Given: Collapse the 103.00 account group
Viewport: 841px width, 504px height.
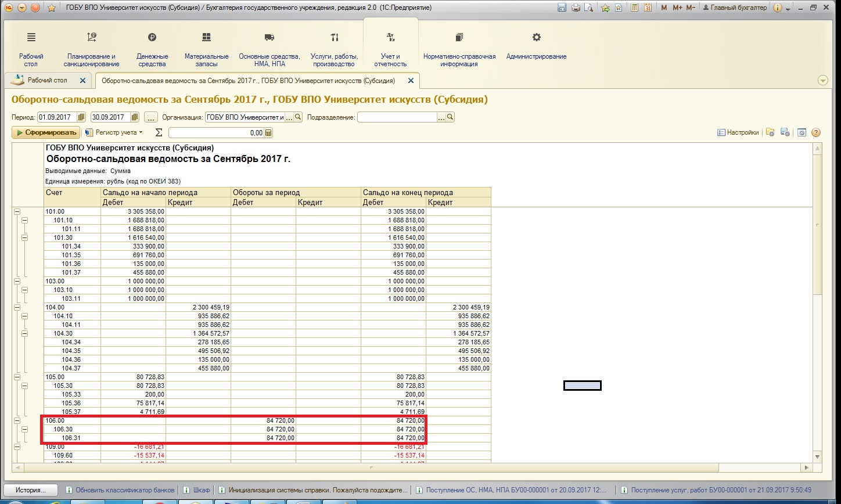Looking at the screenshot, I should 16,281.
